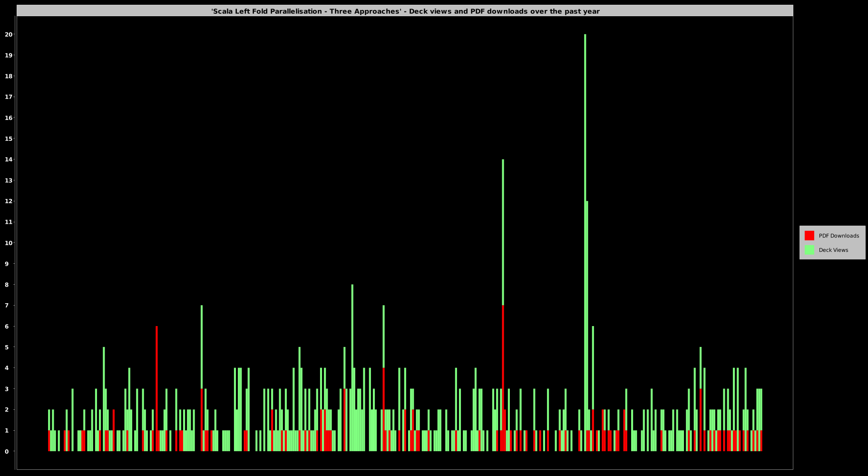
Task: Click the y-axis label 15
Action: (8, 139)
